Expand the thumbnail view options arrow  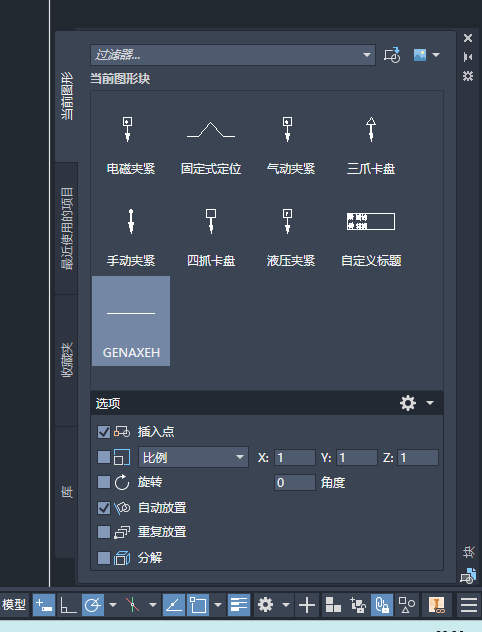point(436,55)
